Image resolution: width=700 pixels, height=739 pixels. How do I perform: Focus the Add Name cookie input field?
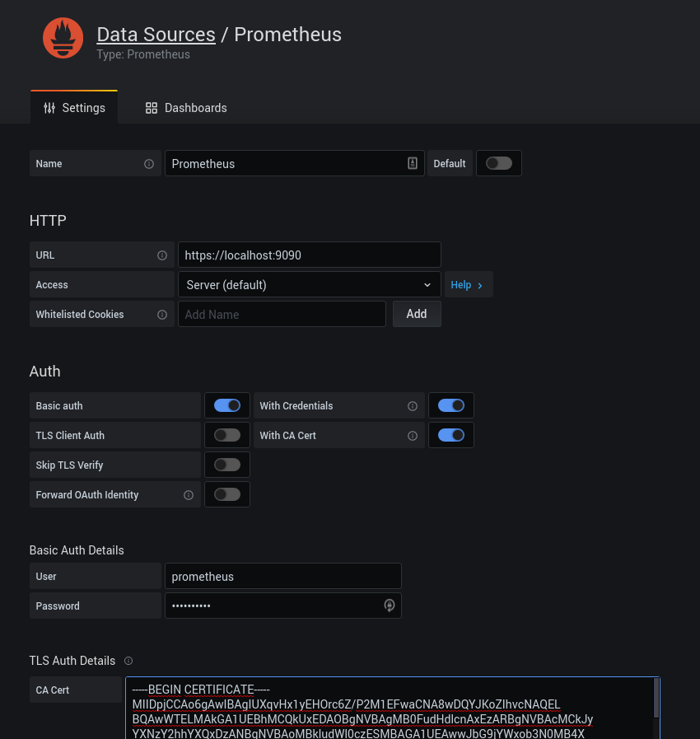point(282,315)
